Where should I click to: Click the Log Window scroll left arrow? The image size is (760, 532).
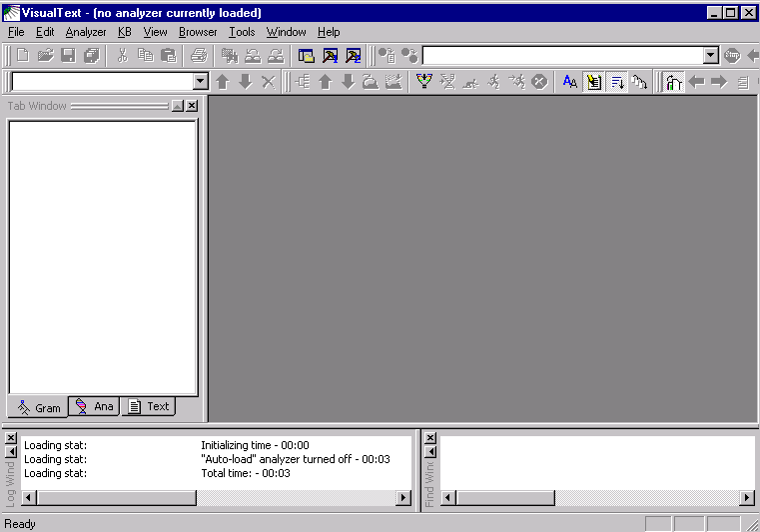coord(29,498)
